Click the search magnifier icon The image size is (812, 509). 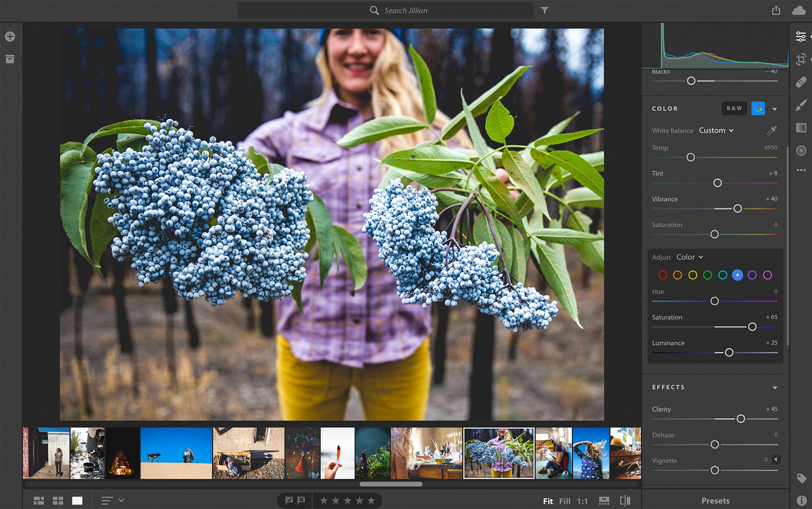[374, 10]
